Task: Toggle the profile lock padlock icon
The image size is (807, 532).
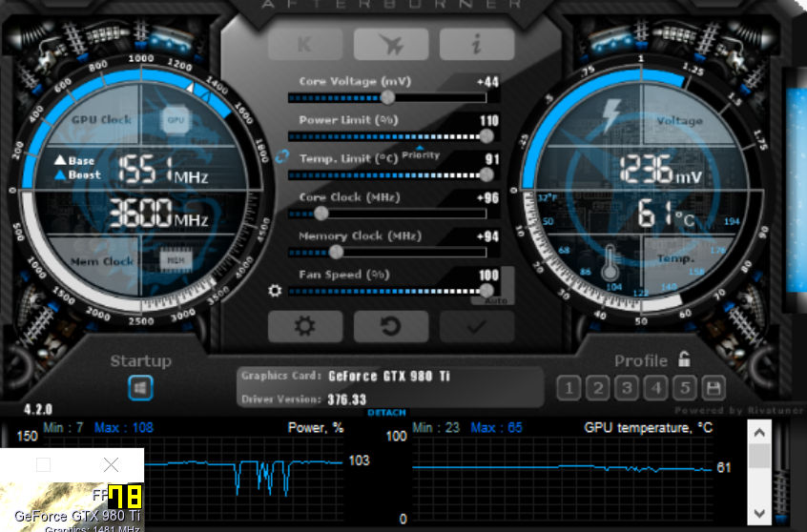Action: (684, 358)
